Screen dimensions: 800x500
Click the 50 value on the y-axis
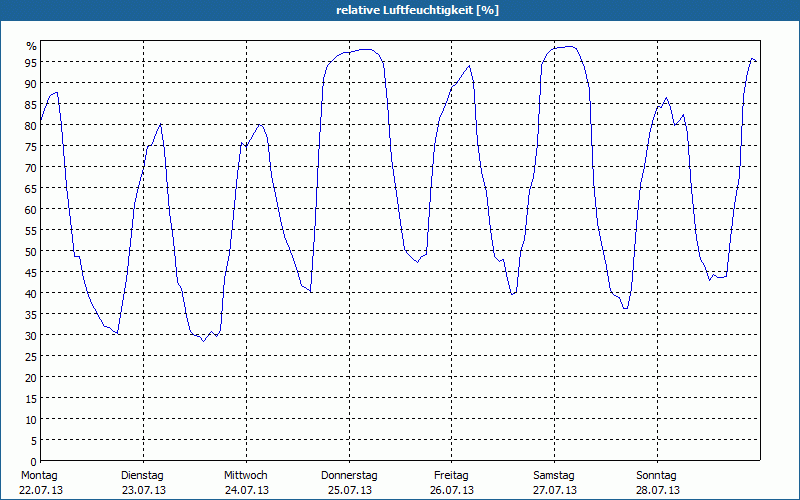coord(31,251)
